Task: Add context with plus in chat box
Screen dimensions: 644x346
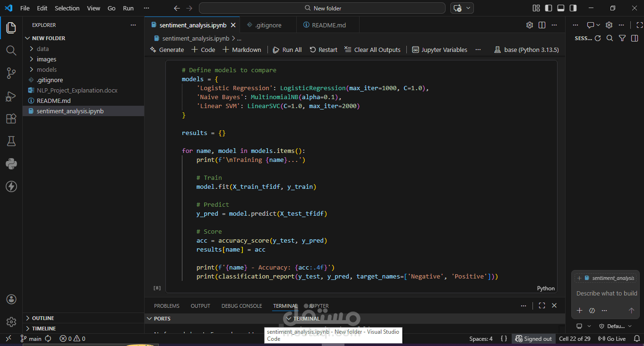Action: 580,310
